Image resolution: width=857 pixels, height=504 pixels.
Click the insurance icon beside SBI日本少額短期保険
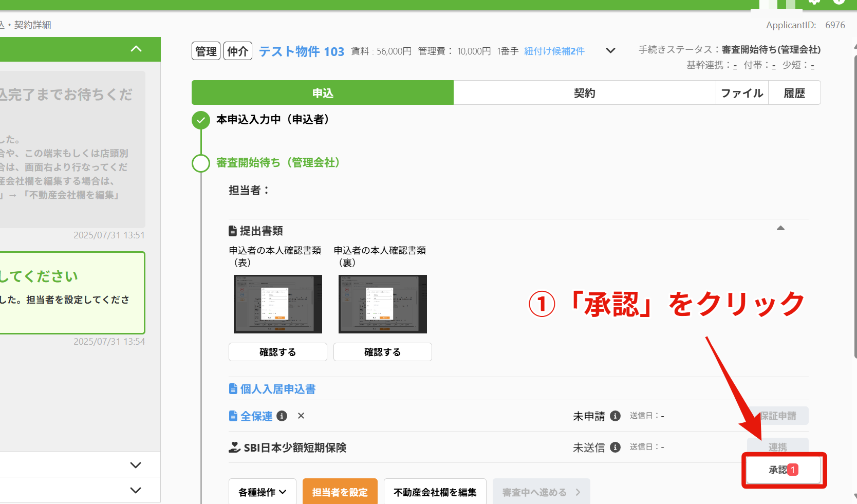coord(234,447)
